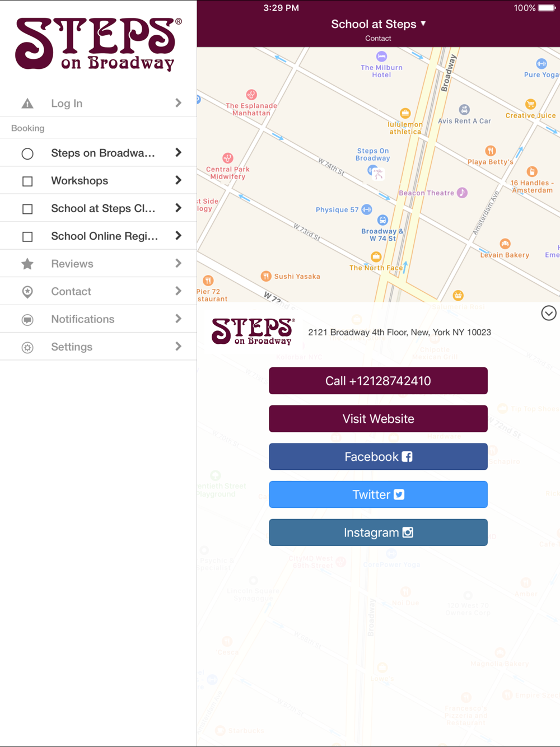Viewport: 560px width, 747px height.
Task: Tap the 3:29 PM clock in status bar
Action: tap(281, 8)
